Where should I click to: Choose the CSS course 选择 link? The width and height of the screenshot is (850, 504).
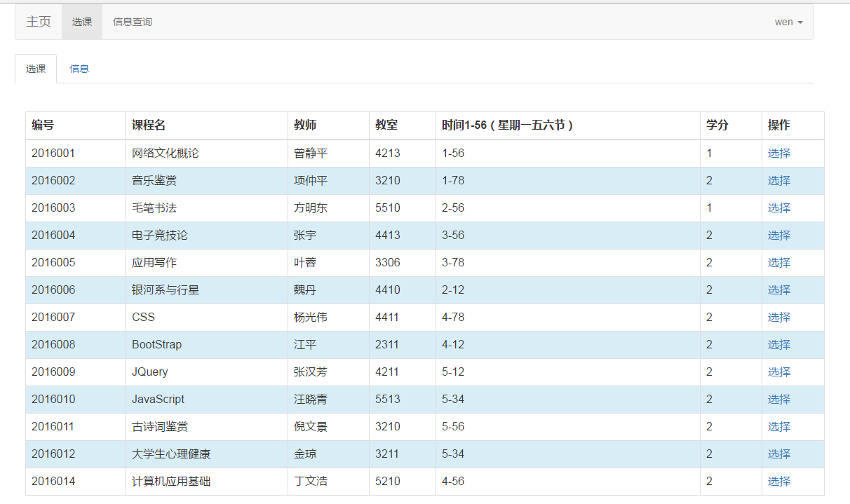pos(779,317)
